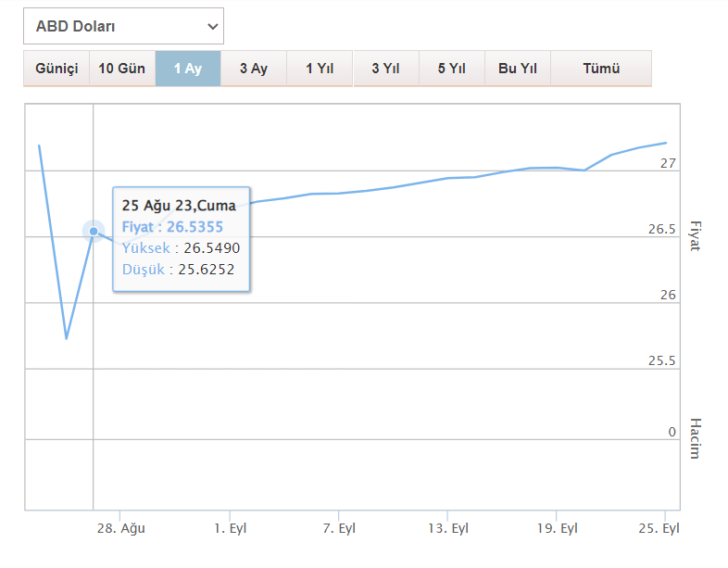728x568 pixels.
Task: Click the 13. Eyl date label
Action: tap(447, 528)
